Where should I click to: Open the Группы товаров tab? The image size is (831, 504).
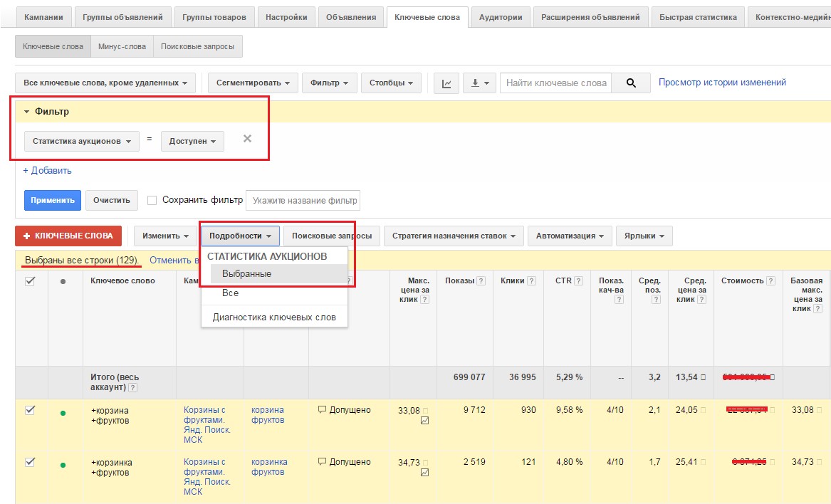pos(214,17)
